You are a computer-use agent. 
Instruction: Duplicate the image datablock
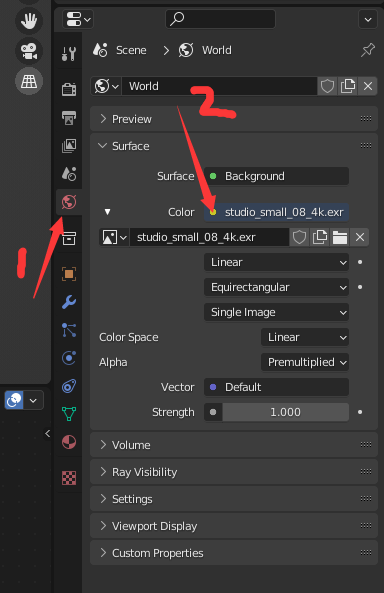(320, 238)
